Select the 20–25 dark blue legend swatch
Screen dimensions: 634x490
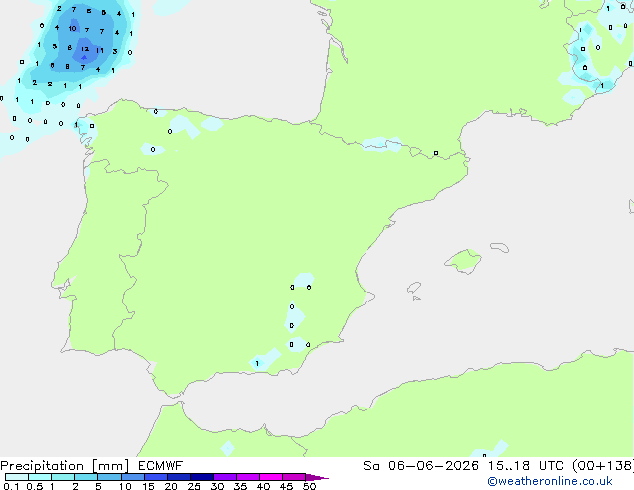click(179, 477)
